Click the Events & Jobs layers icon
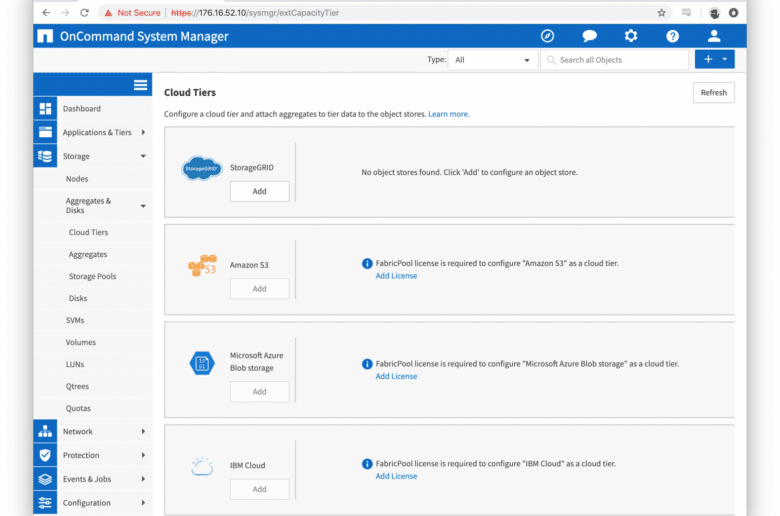 click(x=45, y=479)
